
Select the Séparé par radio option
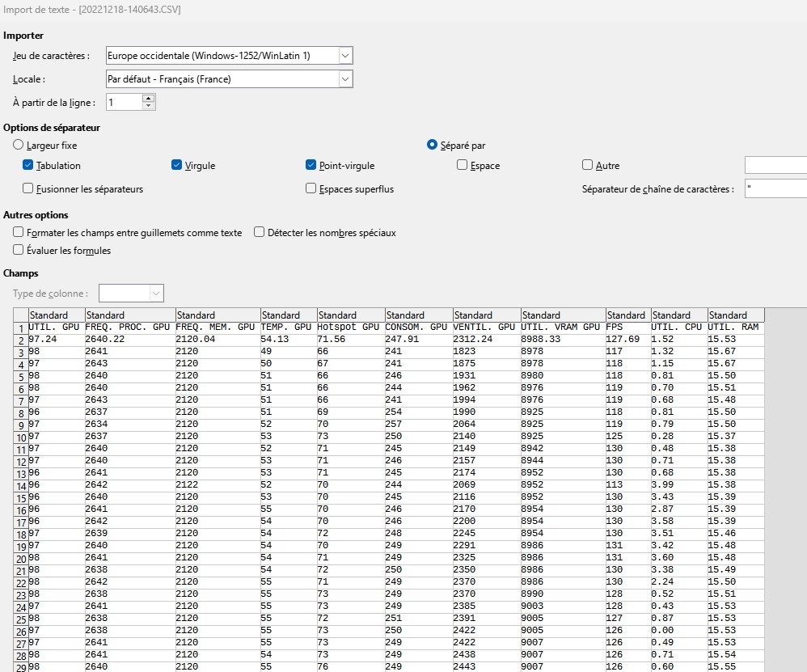(433, 146)
